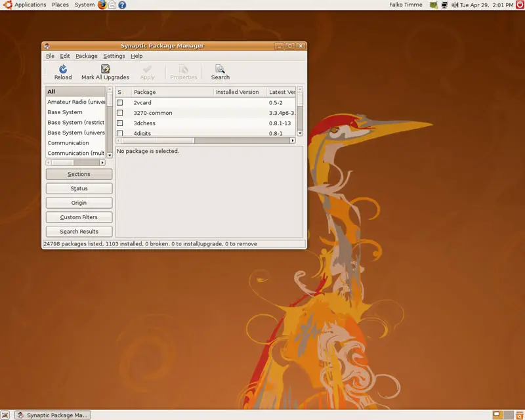Open the System menu in top panel

click(84, 5)
